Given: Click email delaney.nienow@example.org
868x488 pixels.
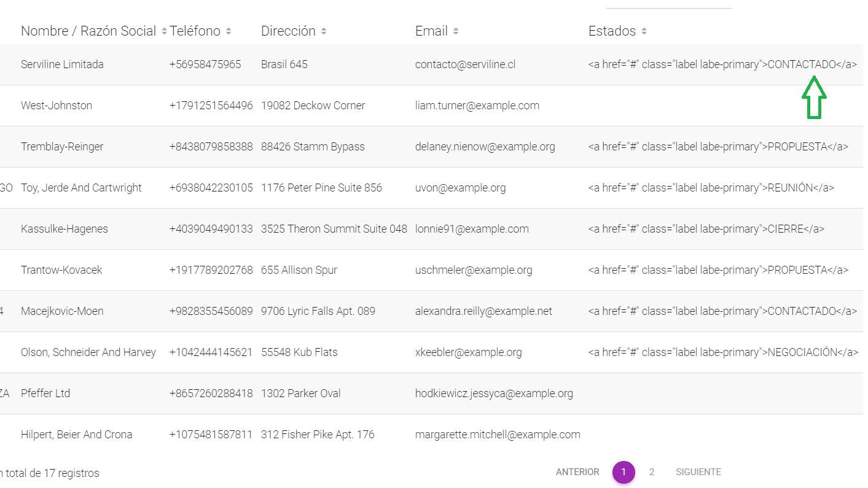Looking at the screenshot, I should pos(485,147).
